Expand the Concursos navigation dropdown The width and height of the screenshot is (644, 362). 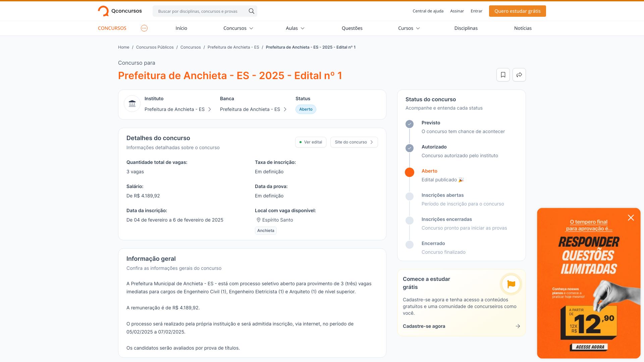pos(238,28)
